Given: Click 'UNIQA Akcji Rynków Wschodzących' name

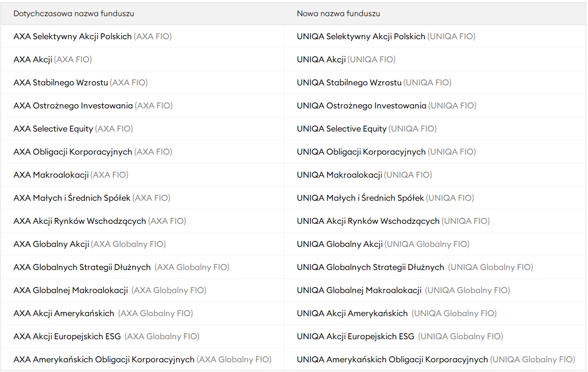Looking at the screenshot, I should tap(368, 221).
